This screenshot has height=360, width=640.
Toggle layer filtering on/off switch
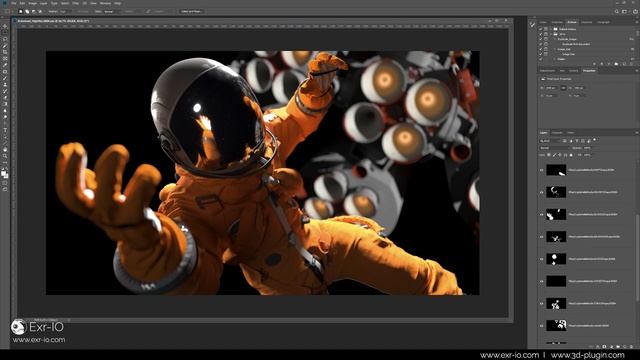(594, 140)
